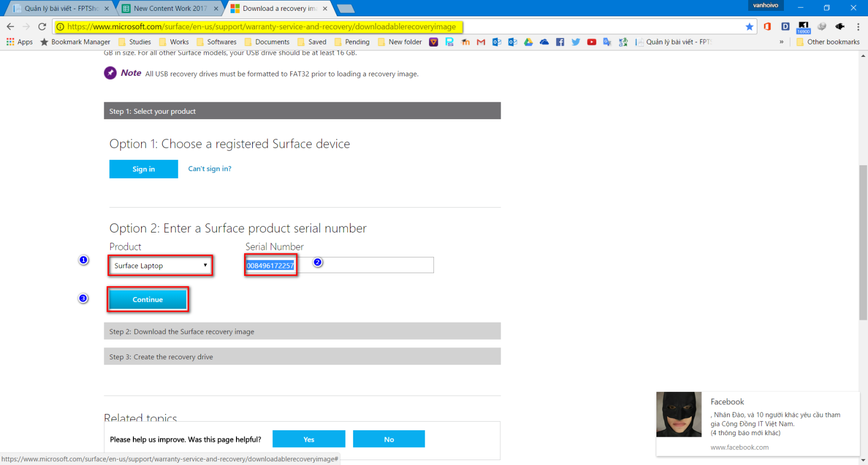The width and height of the screenshot is (868, 465).
Task: Open the Google Translate bookmark icon
Action: [607, 42]
